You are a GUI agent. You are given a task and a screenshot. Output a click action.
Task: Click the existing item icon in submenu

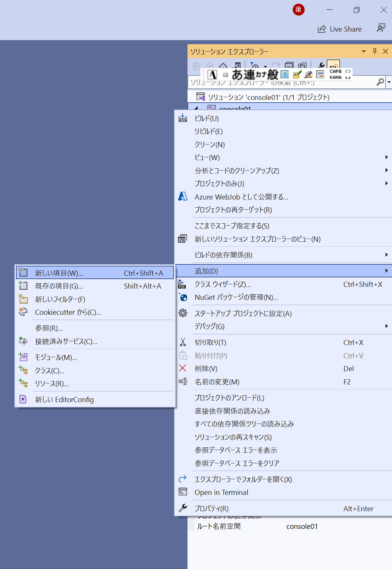point(23,286)
